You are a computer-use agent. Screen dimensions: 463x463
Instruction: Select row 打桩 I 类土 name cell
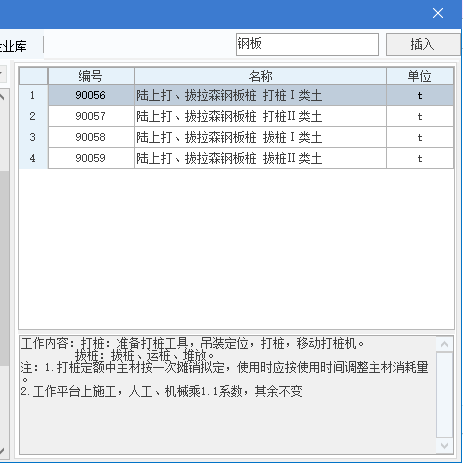260,95
